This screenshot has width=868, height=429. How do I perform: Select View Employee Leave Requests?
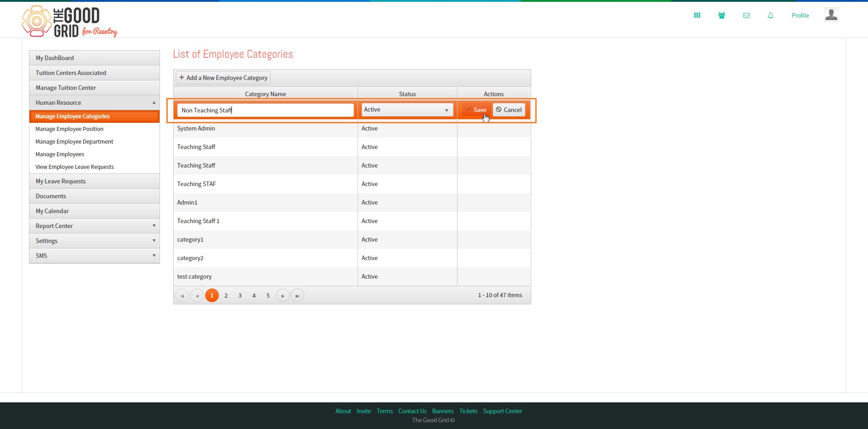tap(94, 167)
